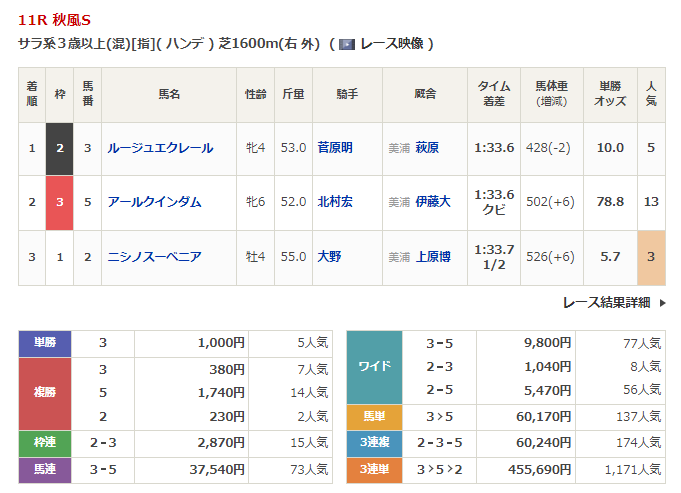681x493 pixels.
Task: Click the teal ワイド payout label
Action: (374, 367)
